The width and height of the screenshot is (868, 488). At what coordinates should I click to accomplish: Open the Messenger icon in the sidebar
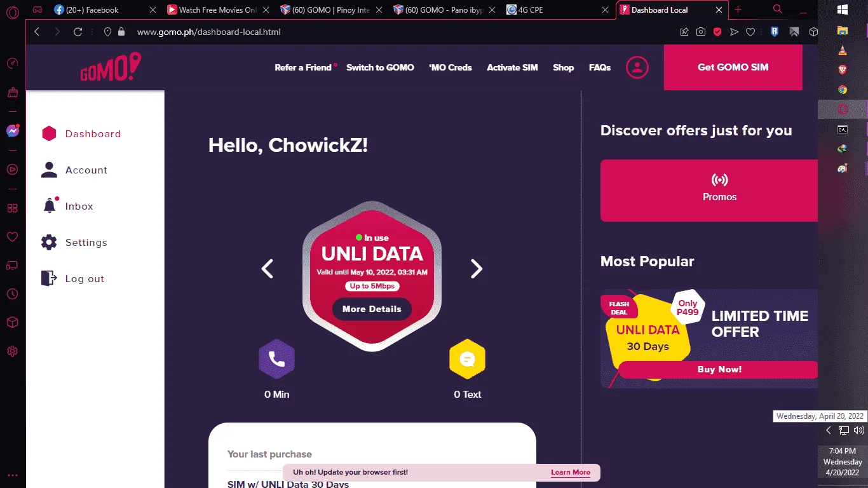(x=13, y=131)
